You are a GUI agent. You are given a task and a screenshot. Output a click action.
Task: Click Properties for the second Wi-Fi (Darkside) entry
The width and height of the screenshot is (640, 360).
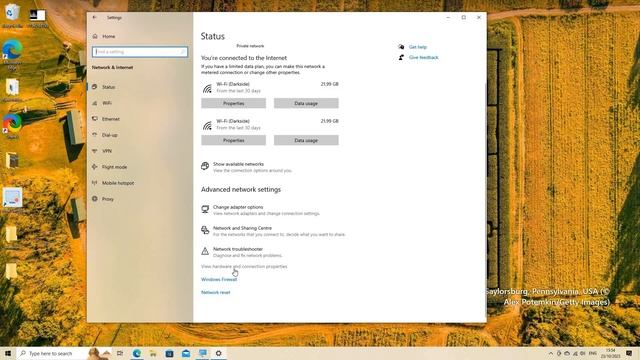click(x=233, y=140)
